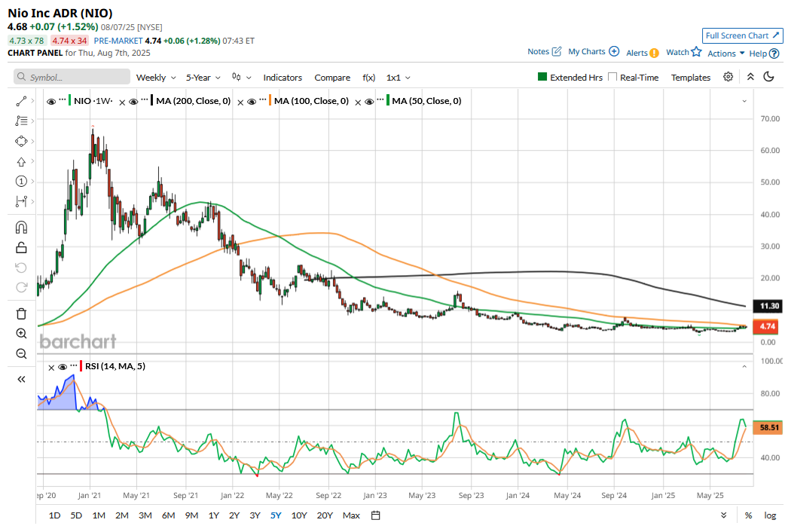Collapse the RSI pane chevron
791x532 pixels.
coord(744,366)
